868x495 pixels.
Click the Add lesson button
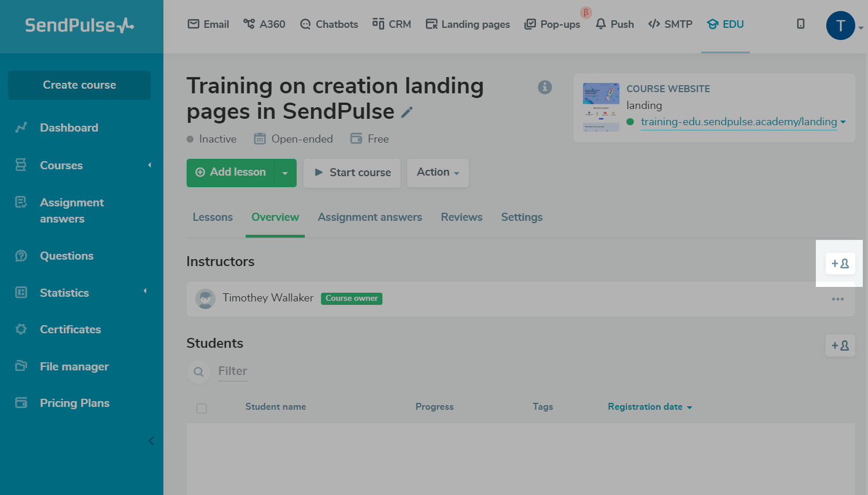(231, 172)
